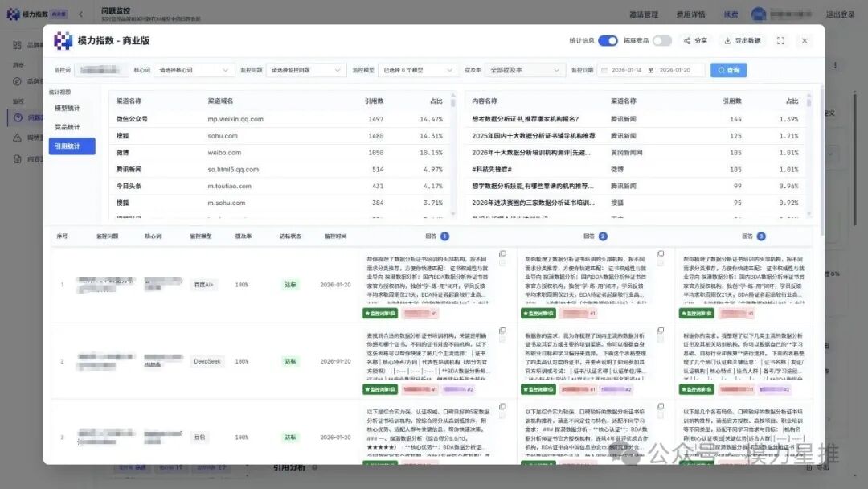
Task: Click green 监控词第1位 tag in DeepSeek answer 2
Action: point(538,390)
